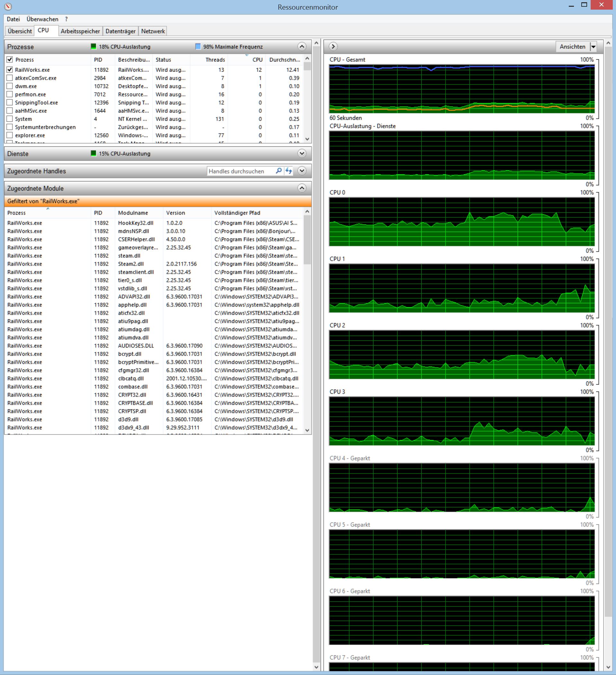Check the Systemunterbrechungen checkbox
Viewport: 616px width, 675px height.
pos(10,127)
